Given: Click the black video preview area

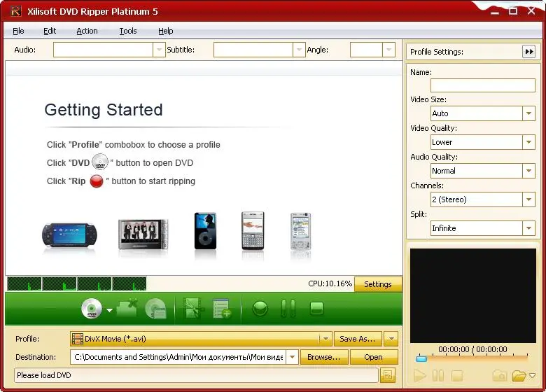Looking at the screenshot, I should [473, 295].
